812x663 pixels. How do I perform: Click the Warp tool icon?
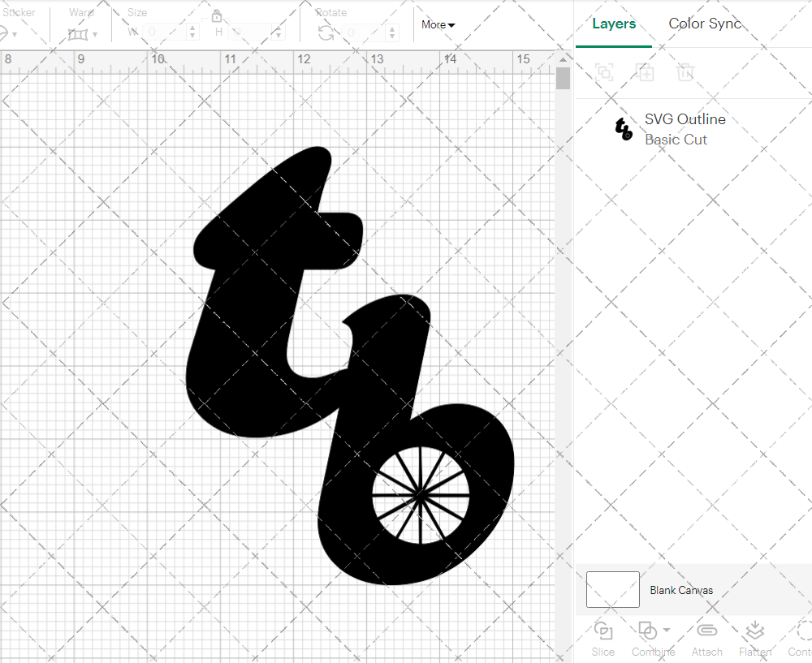pos(77,34)
